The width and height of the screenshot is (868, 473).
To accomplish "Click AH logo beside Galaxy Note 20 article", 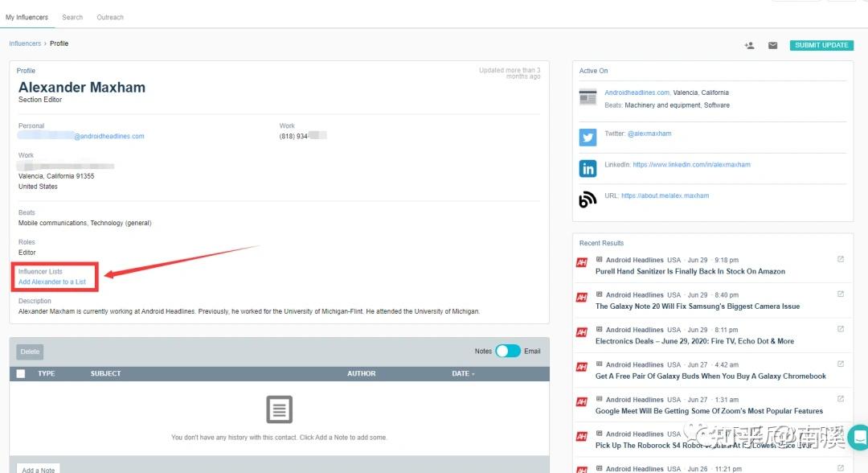I will 582,298.
